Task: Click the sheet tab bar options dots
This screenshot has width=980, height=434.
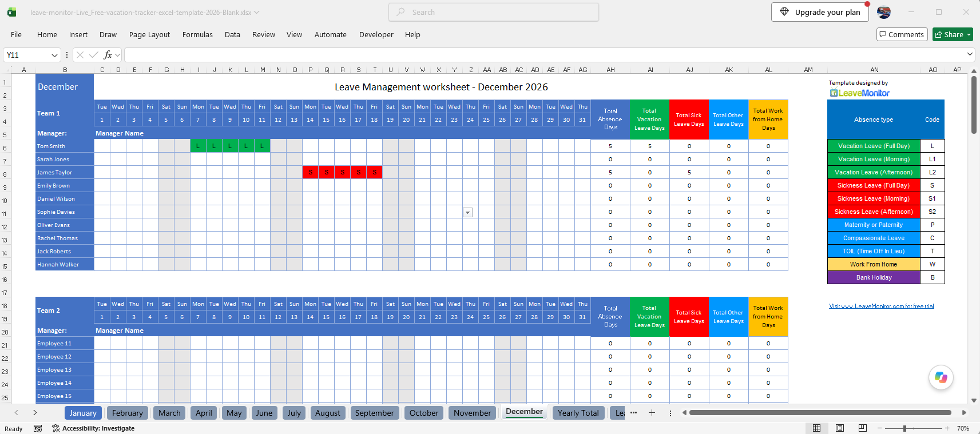Action: click(670, 413)
